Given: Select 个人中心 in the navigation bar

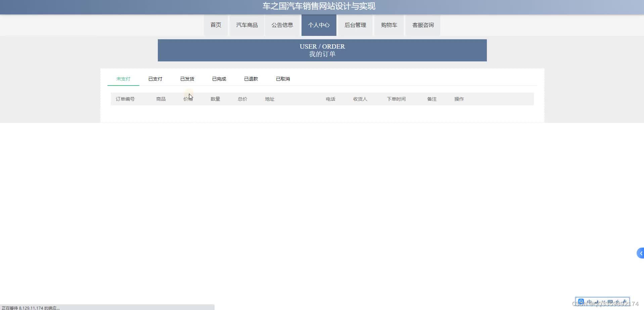Looking at the screenshot, I should (x=319, y=25).
